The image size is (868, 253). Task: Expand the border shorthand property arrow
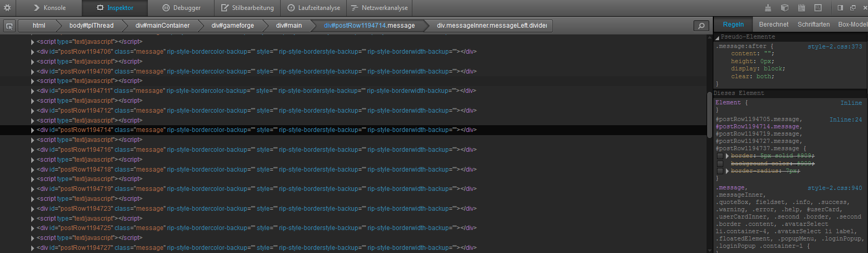tap(727, 156)
